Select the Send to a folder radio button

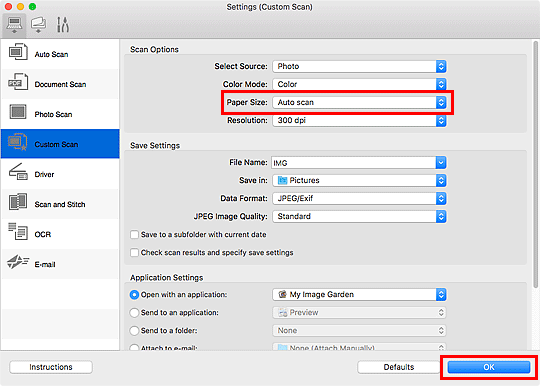[134, 331]
